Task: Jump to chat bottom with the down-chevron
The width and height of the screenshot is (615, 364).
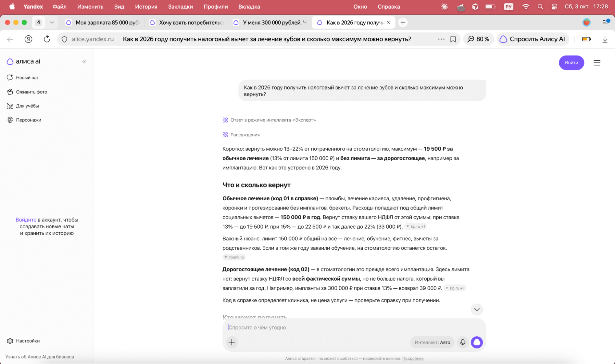Action: pyautogui.click(x=477, y=310)
